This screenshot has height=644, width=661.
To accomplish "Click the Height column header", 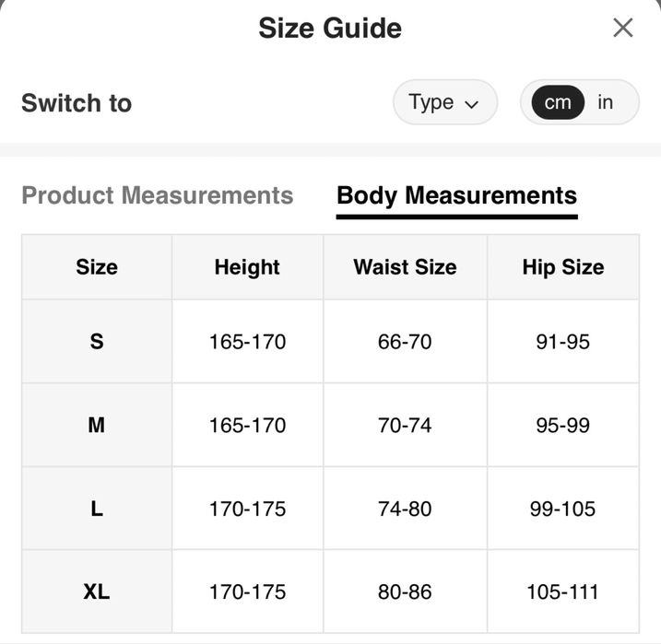I will 247,267.
